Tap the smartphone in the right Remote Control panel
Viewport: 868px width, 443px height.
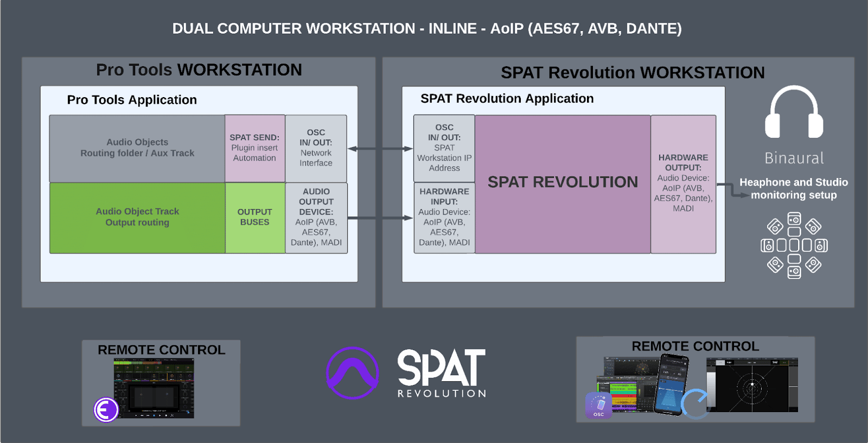[671, 384]
